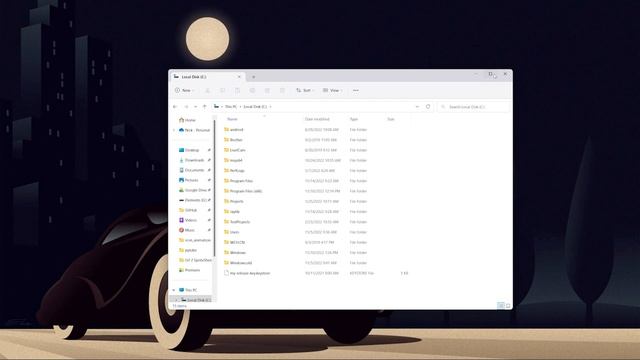Open Home in the navigation pane
The image size is (640, 360).
click(187, 120)
